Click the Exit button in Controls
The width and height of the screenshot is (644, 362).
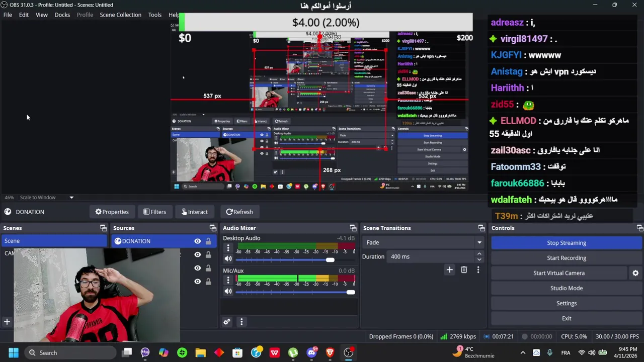point(566,318)
